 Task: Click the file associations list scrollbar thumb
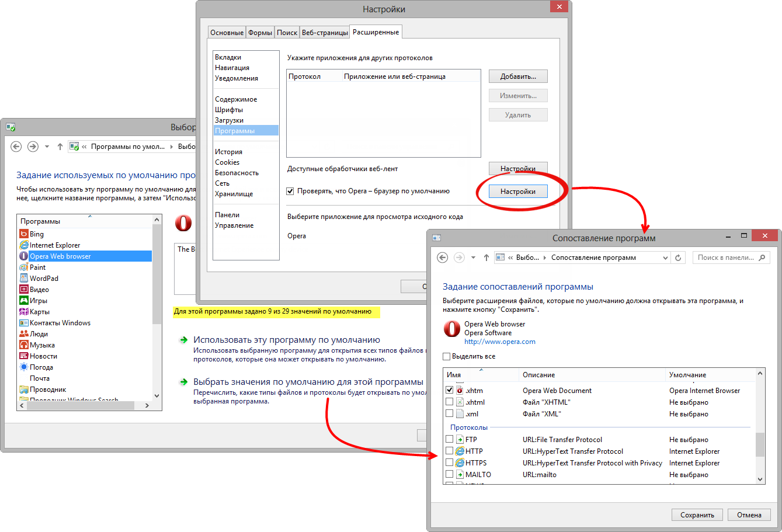pos(760,445)
